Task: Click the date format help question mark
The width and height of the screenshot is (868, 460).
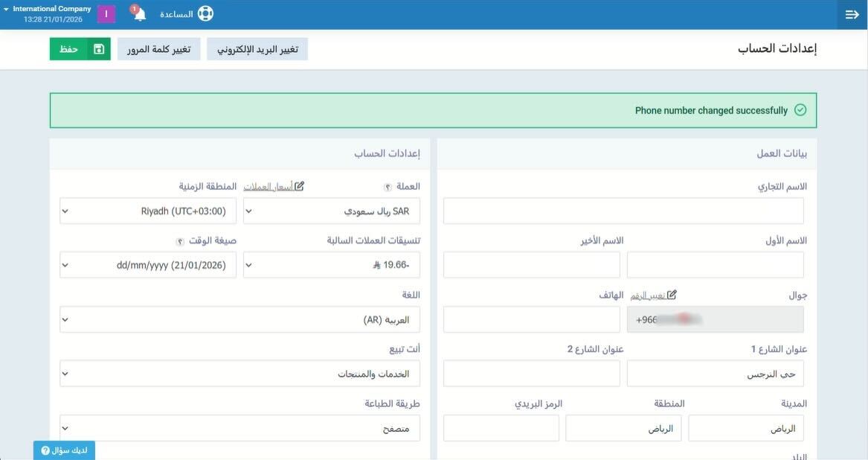Action: [180, 241]
